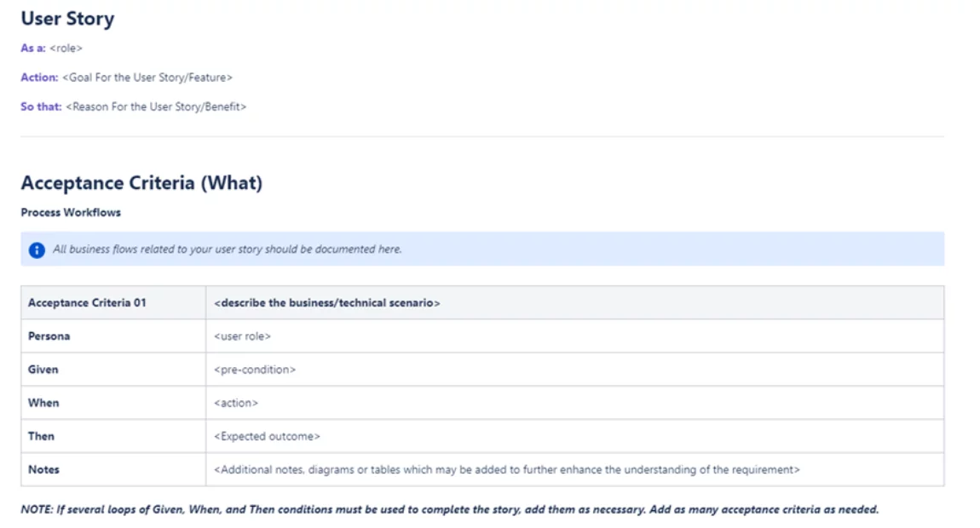Viewport: 980px width, 528px height.
Task: Click the <action> cell in When row
Action: [236, 403]
